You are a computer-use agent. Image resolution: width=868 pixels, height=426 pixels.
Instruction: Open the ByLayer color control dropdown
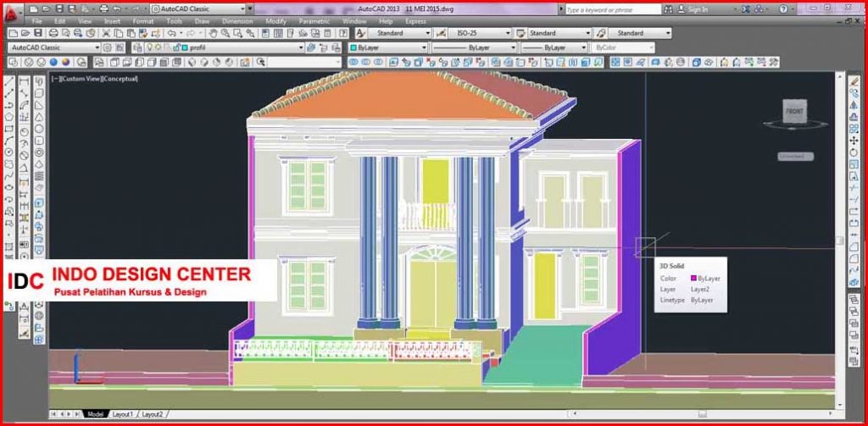[x=388, y=47]
